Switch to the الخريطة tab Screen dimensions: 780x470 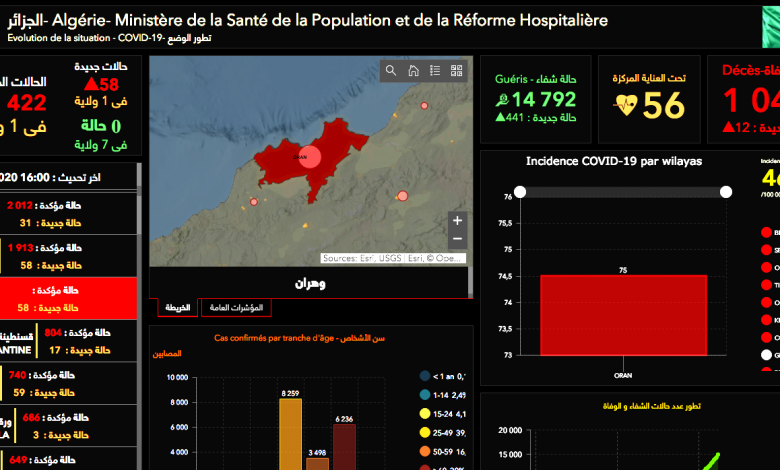[178, 307]
